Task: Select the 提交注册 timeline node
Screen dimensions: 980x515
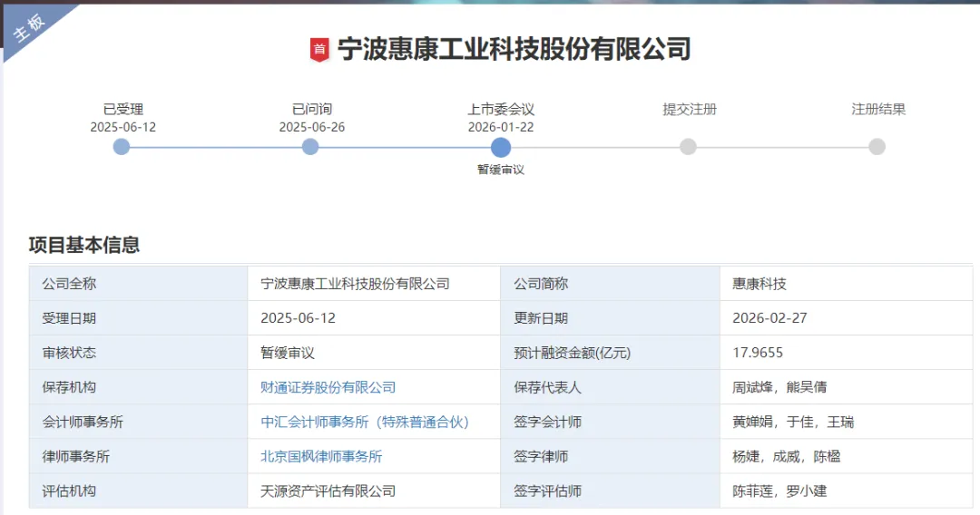Action: click(688, 147)
